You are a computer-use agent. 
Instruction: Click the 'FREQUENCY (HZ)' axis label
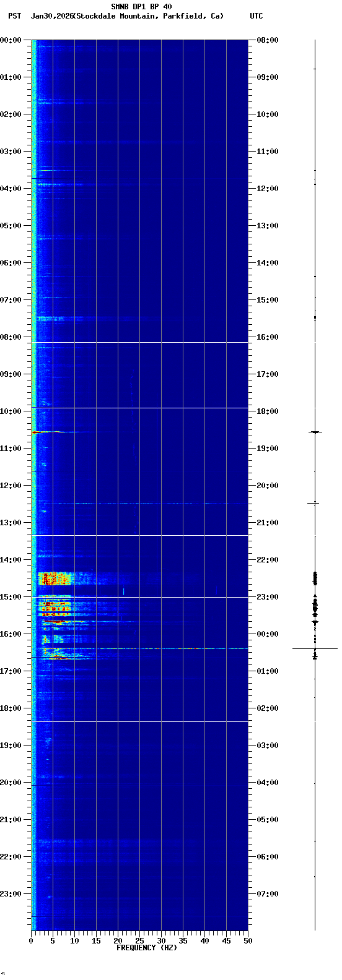[x=147, y=948]
